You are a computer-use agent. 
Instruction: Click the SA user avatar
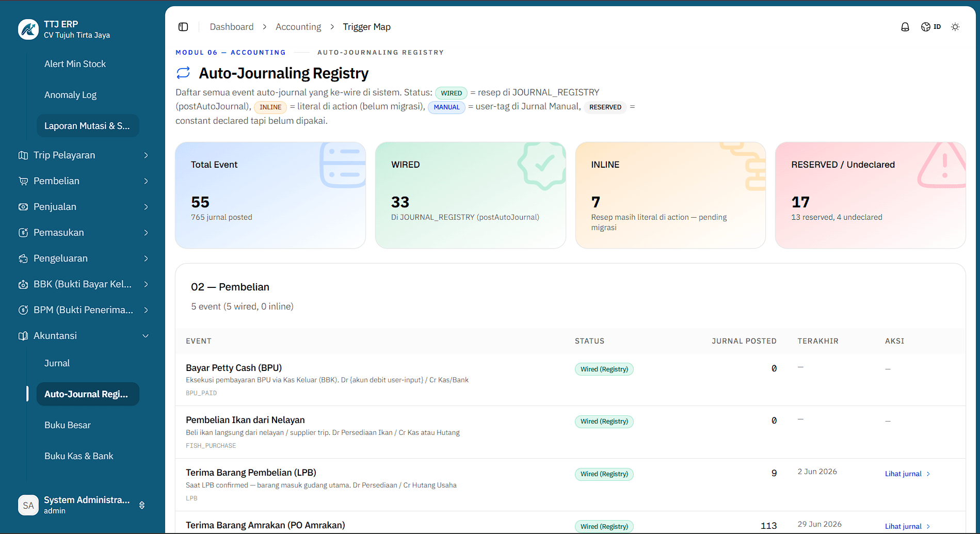28,505
